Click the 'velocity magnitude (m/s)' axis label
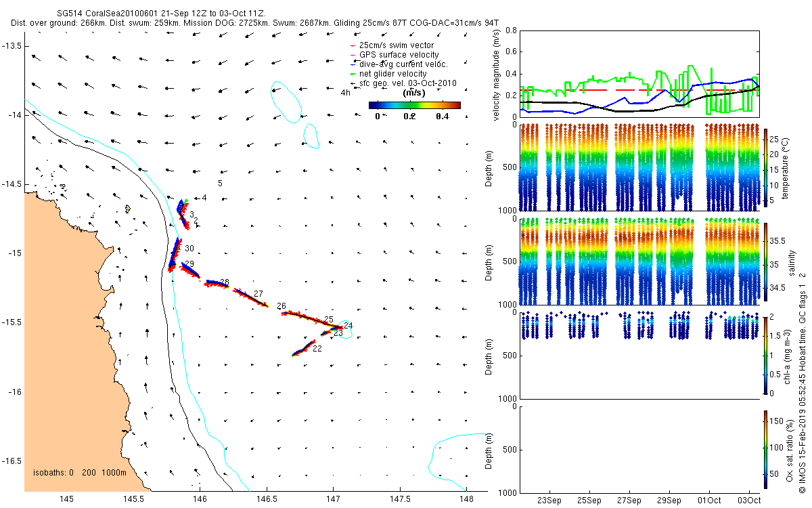The image size is (812, 508). tap(497, 75)
